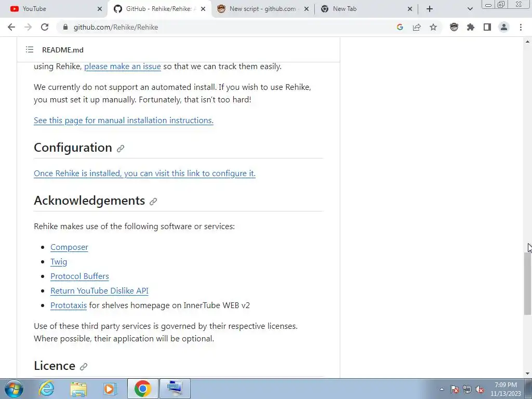Reload the GitHub page
532x399 pixels.
45,27
